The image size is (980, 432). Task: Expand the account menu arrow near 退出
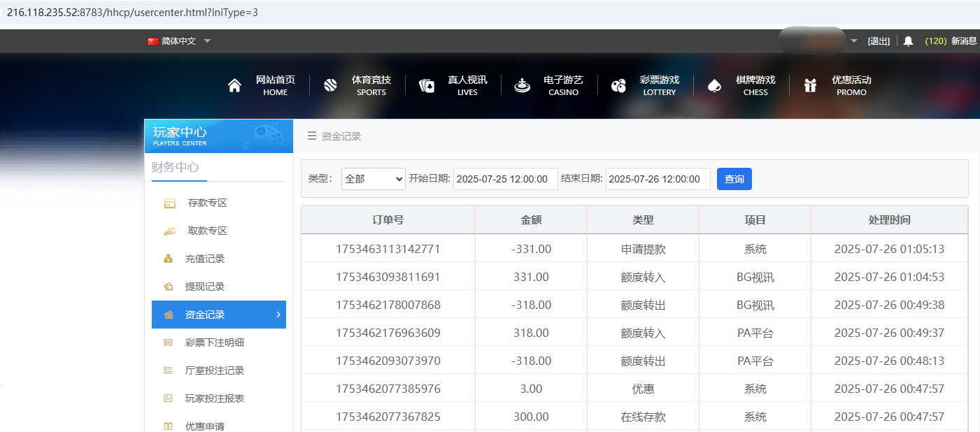(855, 41)
